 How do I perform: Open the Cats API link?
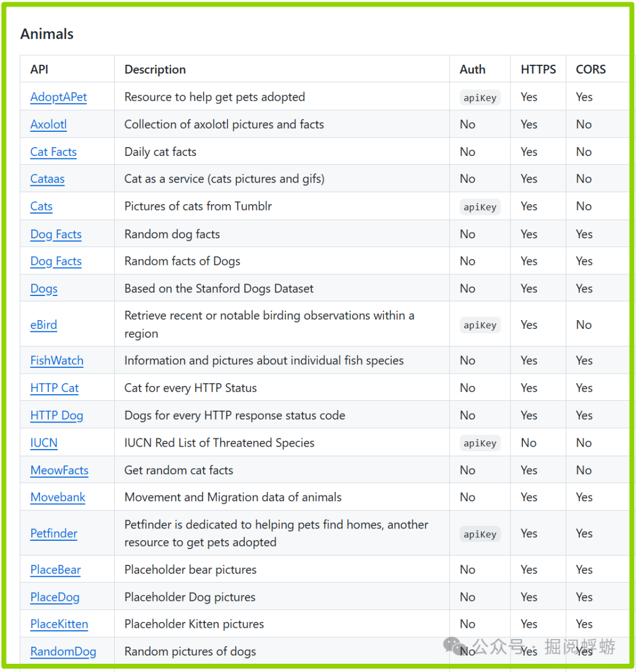(41, 207)
